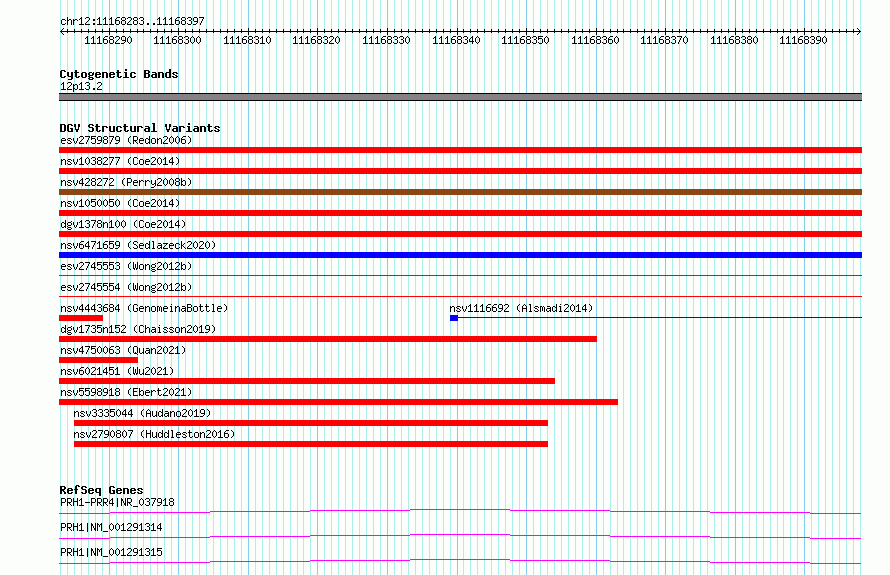
Task: Click the RefSeq Genes track title
Action: (x=101, y=490)
